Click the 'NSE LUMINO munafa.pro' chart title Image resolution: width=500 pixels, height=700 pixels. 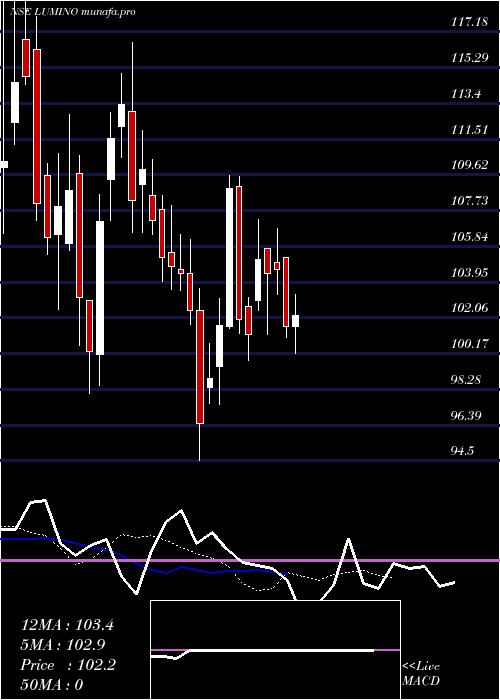point(72,12)
